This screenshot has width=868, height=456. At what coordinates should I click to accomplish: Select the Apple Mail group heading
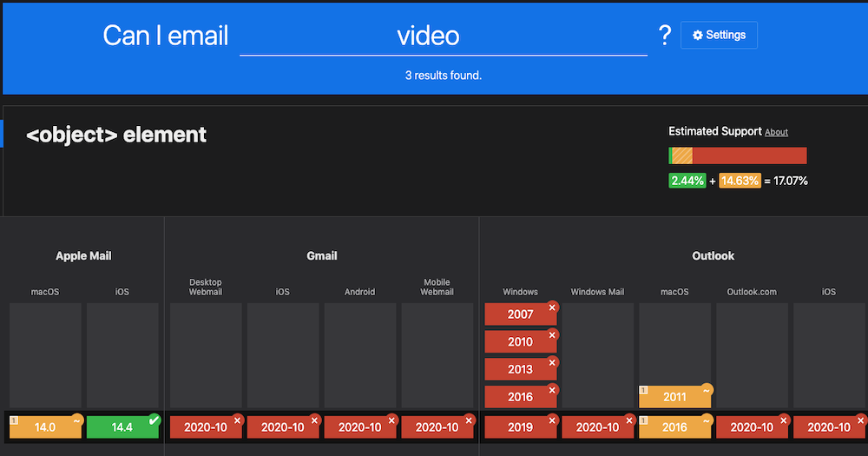point(83,256)
